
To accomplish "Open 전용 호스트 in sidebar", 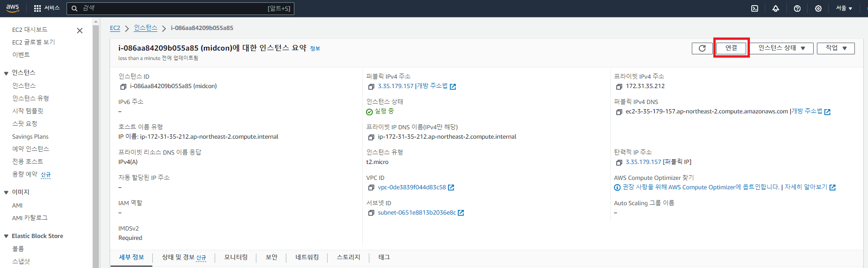I will point(28,162).
